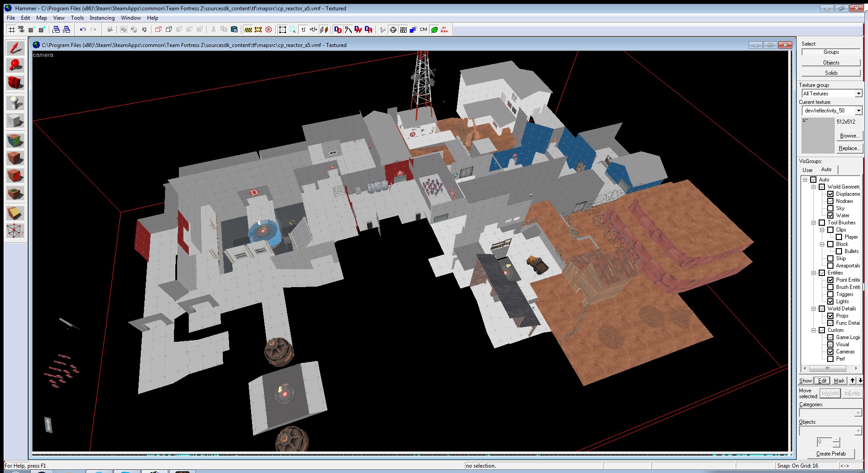This screenshot has width=868, height=473.
Task: Click the visgroups horizontal scrollbar
Action: [x=830, y=368]
